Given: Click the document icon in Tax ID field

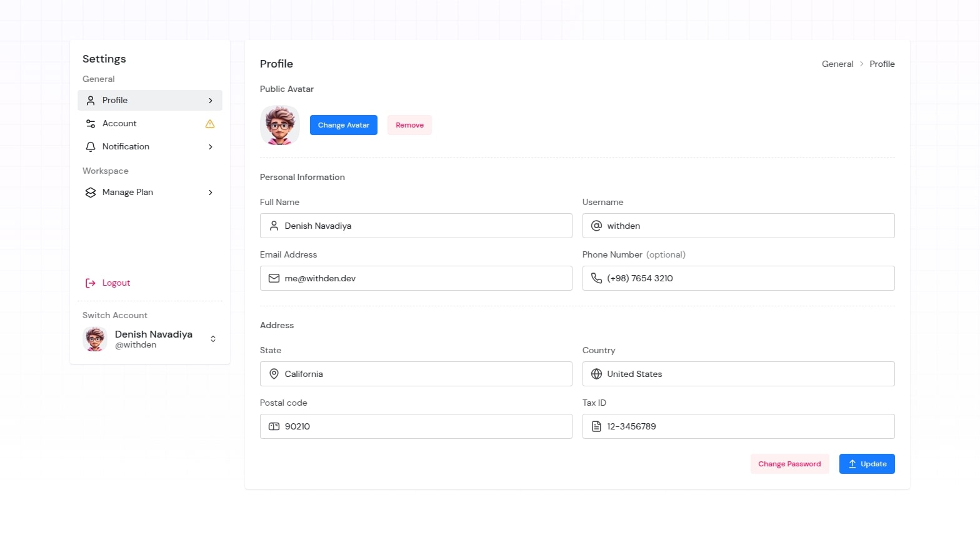Looking at the screenshot, I should tap(596, 426).
